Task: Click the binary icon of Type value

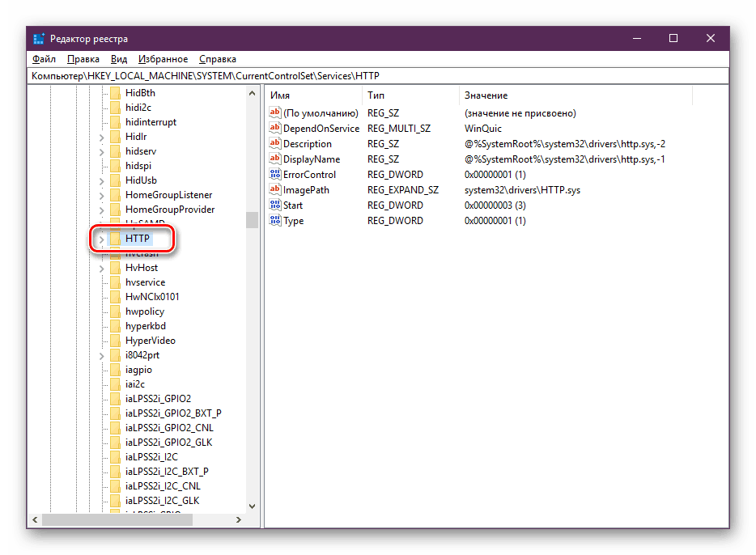Action: tap(275, 221)
